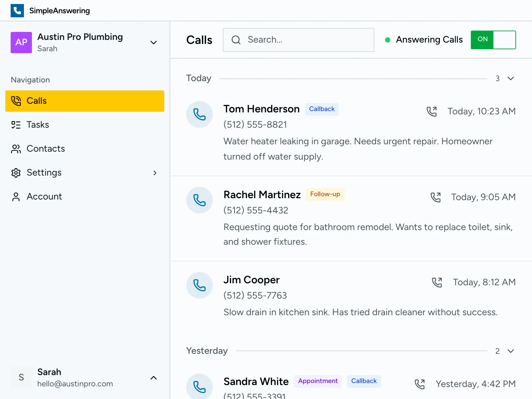The image size is (532, 399).
Task: Click inside the Search field
Action: pos(299,40)
